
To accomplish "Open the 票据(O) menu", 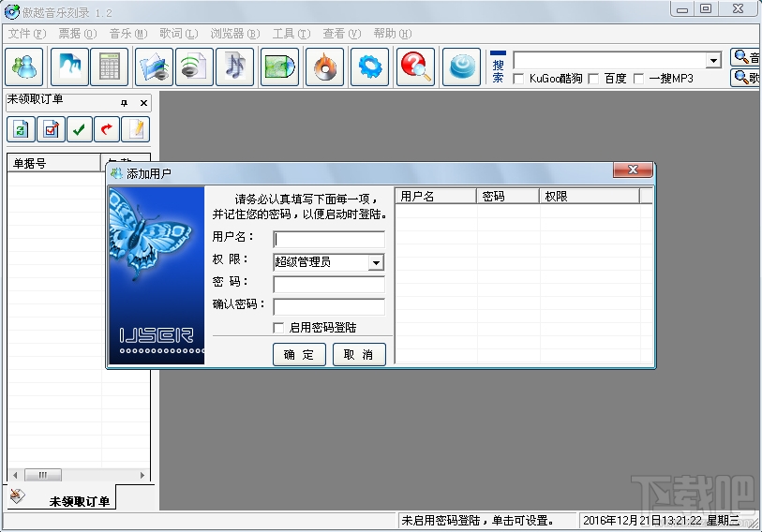I will pos(78,34).
